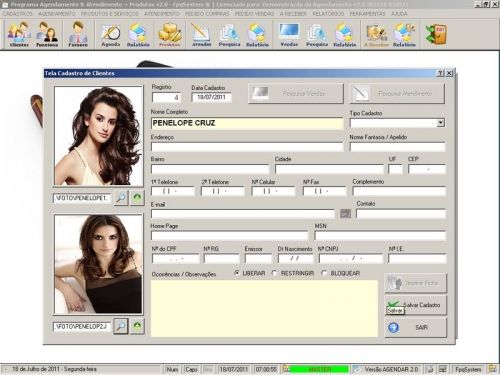Open the AGENDAMENTO menu
500x375 pixels.
tap(57, 14)
